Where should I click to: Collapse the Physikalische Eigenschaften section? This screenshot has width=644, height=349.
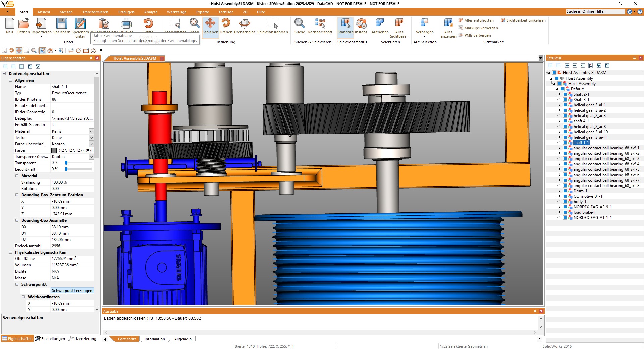(x=10, y=252)
